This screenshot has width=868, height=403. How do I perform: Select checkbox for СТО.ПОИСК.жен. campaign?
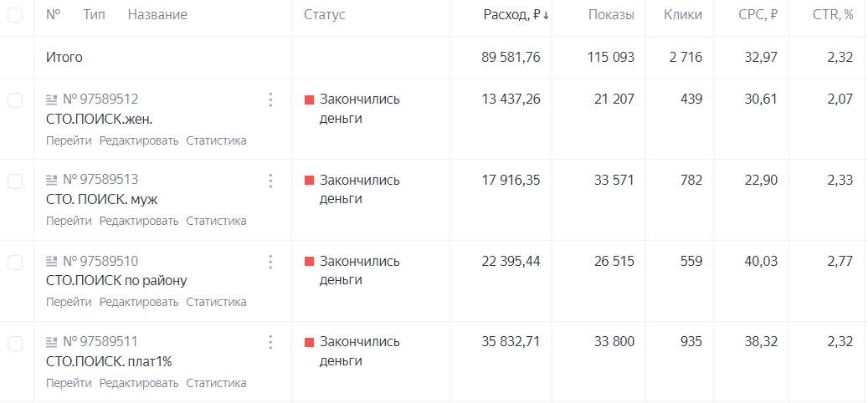click(x=15, y=100)
